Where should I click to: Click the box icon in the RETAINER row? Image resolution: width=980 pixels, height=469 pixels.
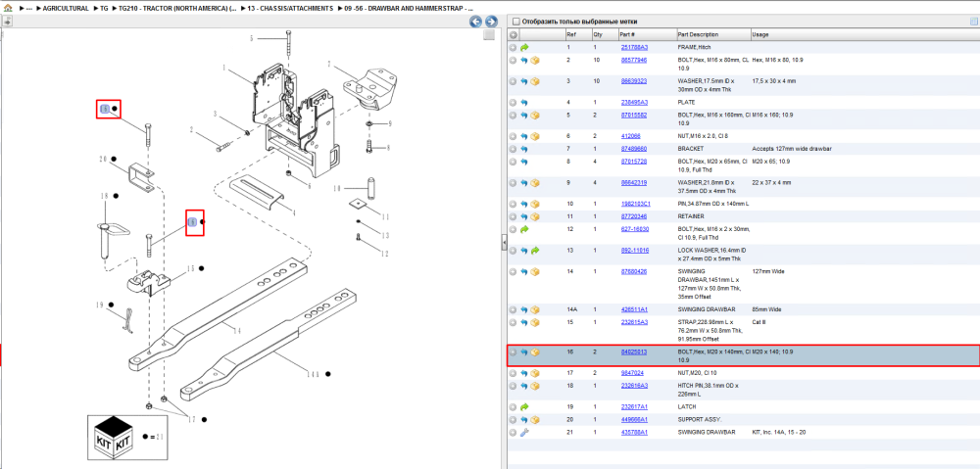(535, 216)
